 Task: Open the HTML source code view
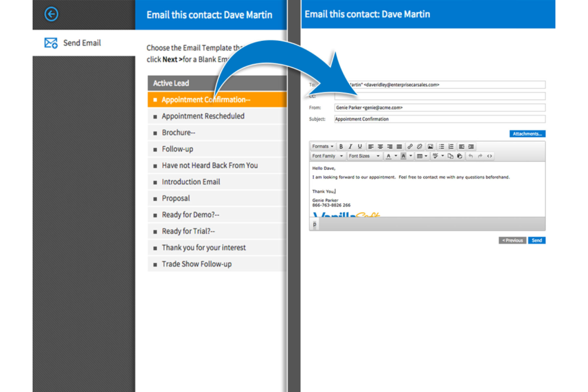(x=489, y=156)
